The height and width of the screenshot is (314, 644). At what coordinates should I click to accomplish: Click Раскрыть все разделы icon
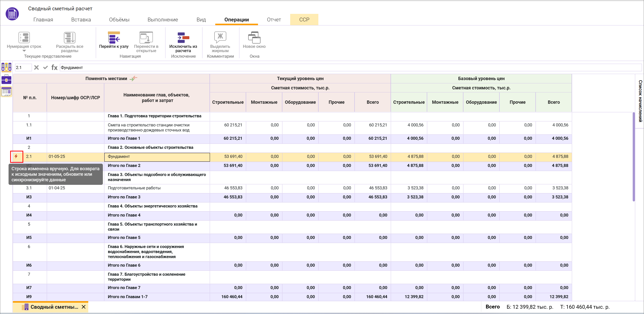pos(69,38)
